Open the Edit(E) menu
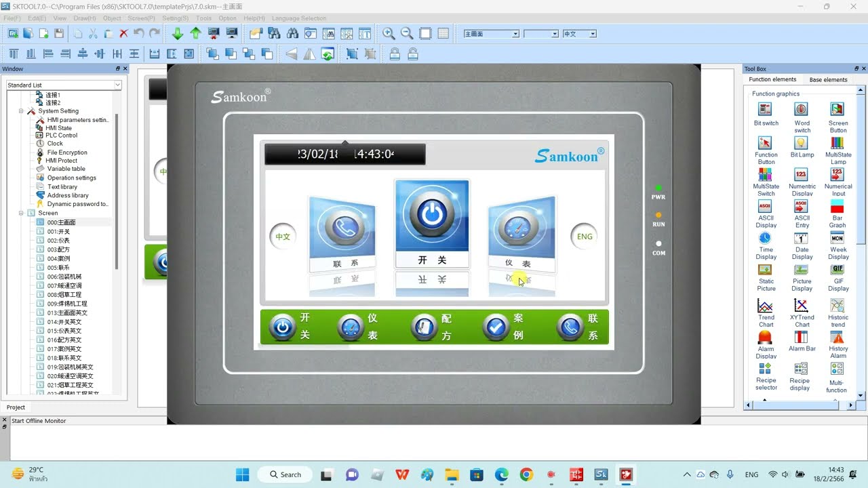The image size is (868, 488). 37,18
